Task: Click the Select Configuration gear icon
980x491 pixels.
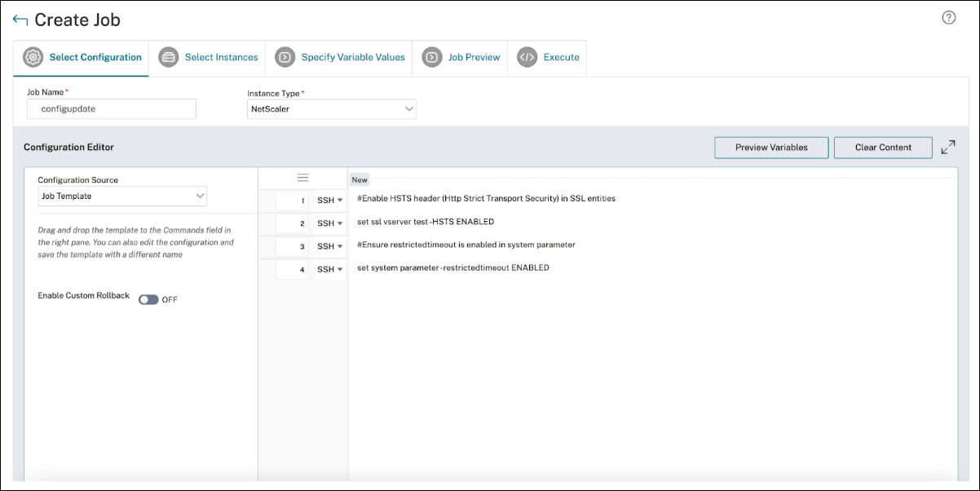Action: 33,57
